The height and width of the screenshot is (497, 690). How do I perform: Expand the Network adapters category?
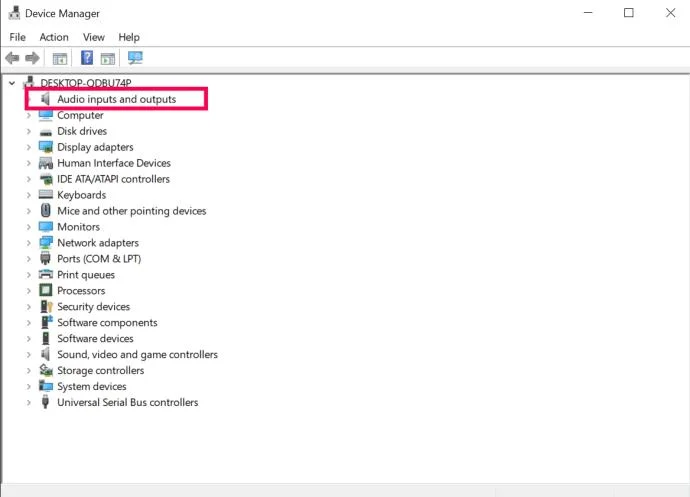click(29, 243)
